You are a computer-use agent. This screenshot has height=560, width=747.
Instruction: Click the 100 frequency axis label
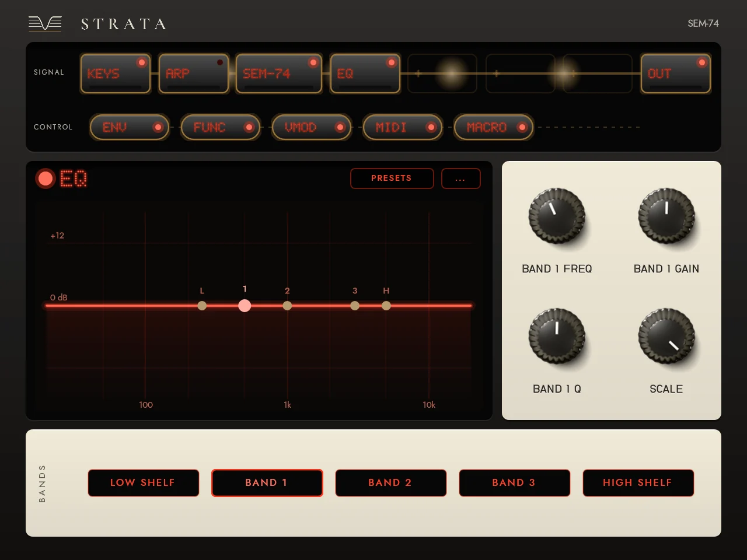point(146,405)
